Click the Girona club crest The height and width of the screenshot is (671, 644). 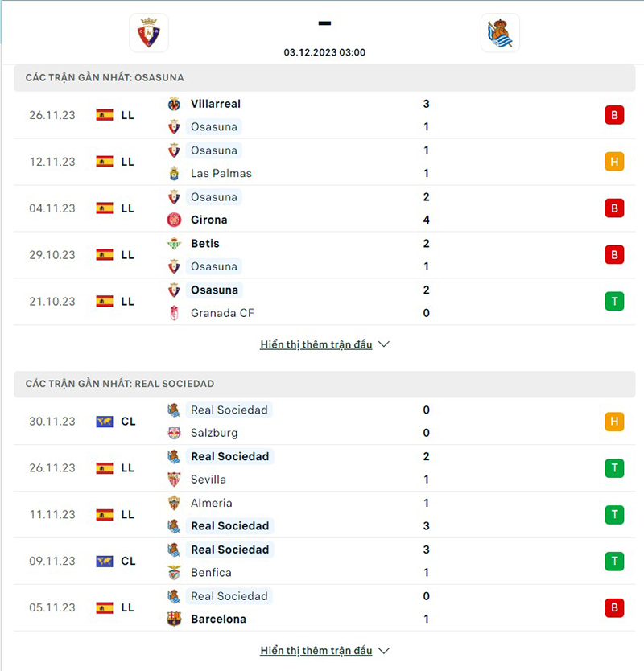coord(175,220)
